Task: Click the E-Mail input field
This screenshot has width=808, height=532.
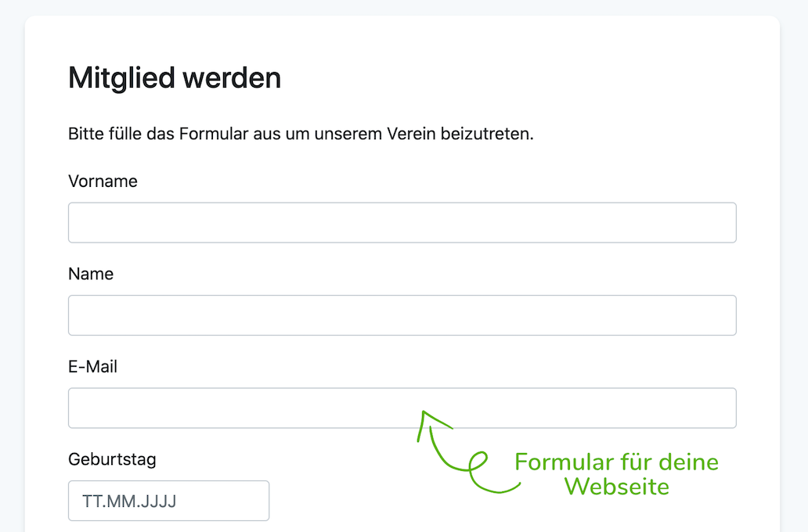Action: [x=402, y=408]
